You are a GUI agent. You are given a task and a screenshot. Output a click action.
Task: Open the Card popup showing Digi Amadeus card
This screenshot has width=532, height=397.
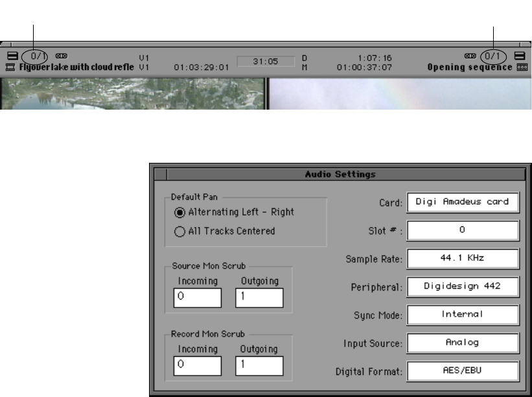pyautogui.click(x=463, y=202)
